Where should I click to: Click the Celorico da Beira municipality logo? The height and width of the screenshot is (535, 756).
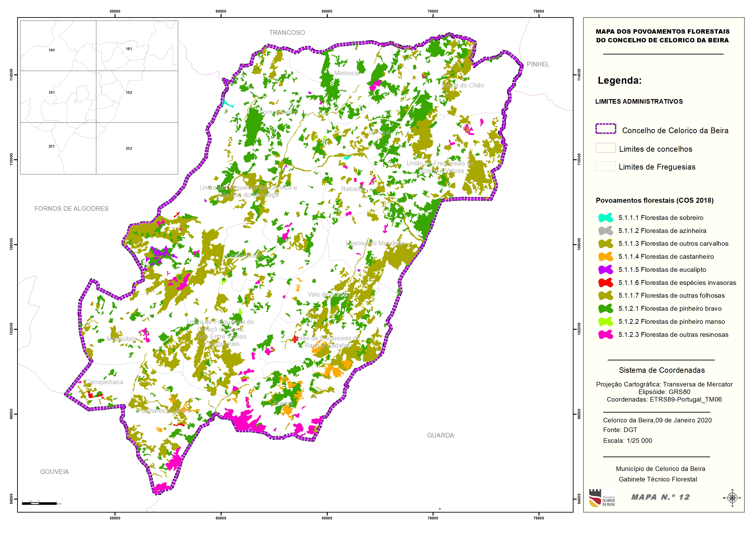(602, 498)
